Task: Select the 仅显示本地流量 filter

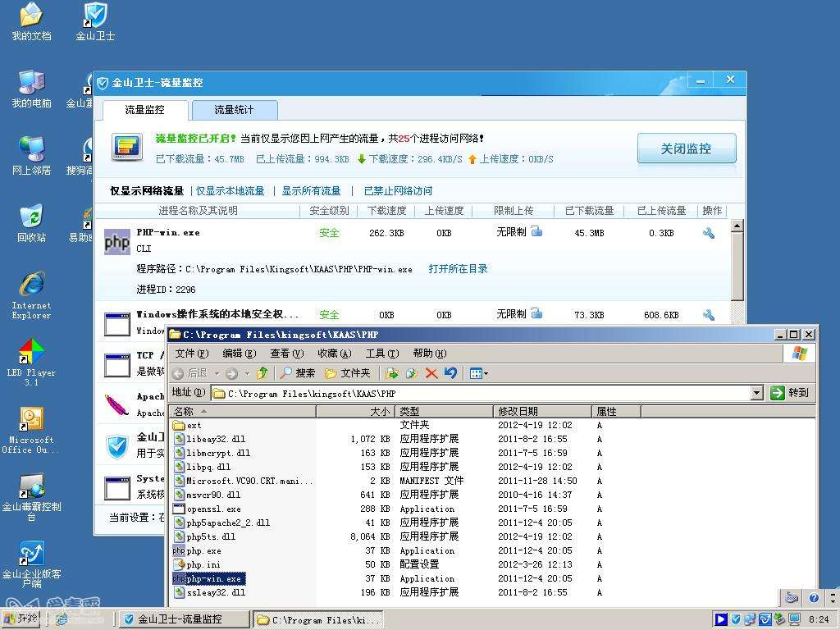Action: click(230, 190)
